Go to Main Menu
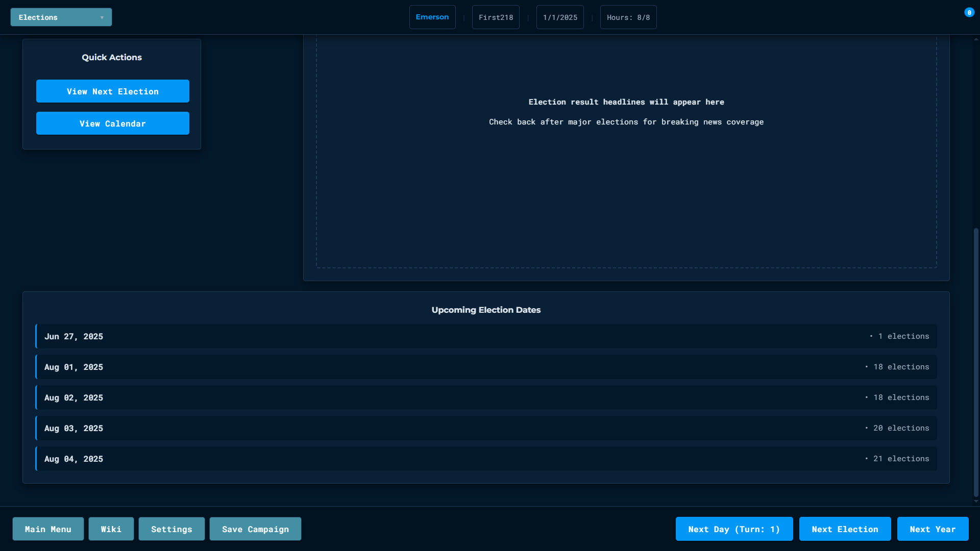 pos(48,529)
